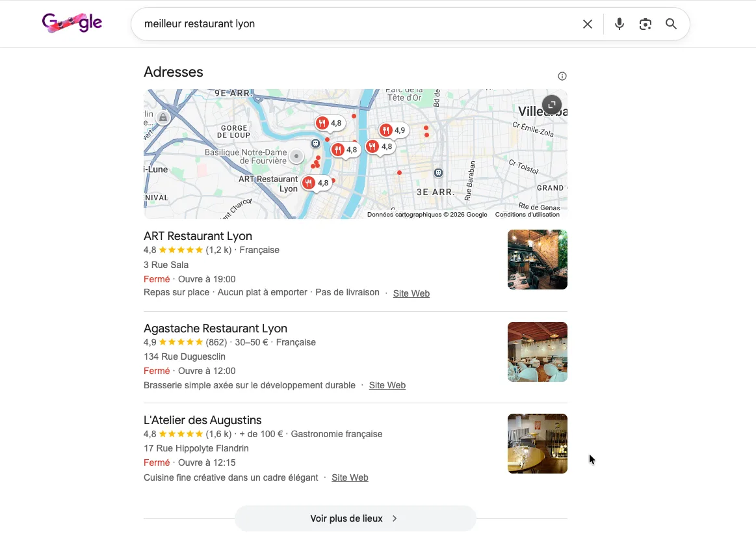Click the 3E ARR. map label
The image size is (756, 549).
(x=436, y=192)
